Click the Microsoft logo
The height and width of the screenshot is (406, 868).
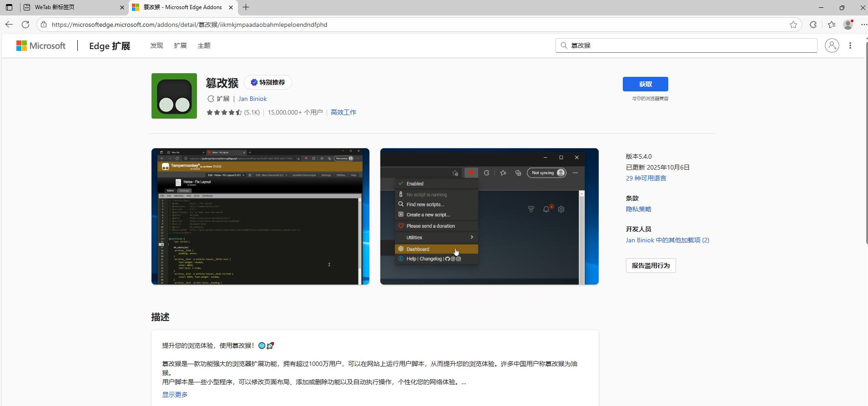point(41,45)
